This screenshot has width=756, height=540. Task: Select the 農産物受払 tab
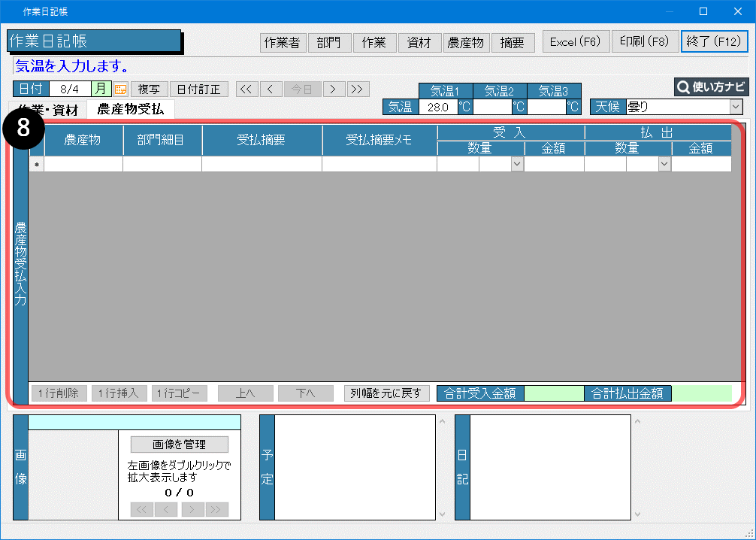130,110
